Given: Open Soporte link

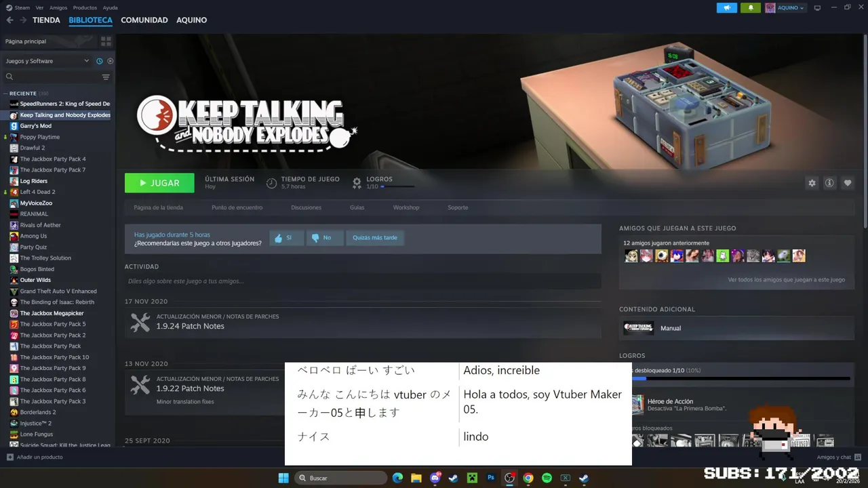Looking at the screenshot, I should 458,207.
